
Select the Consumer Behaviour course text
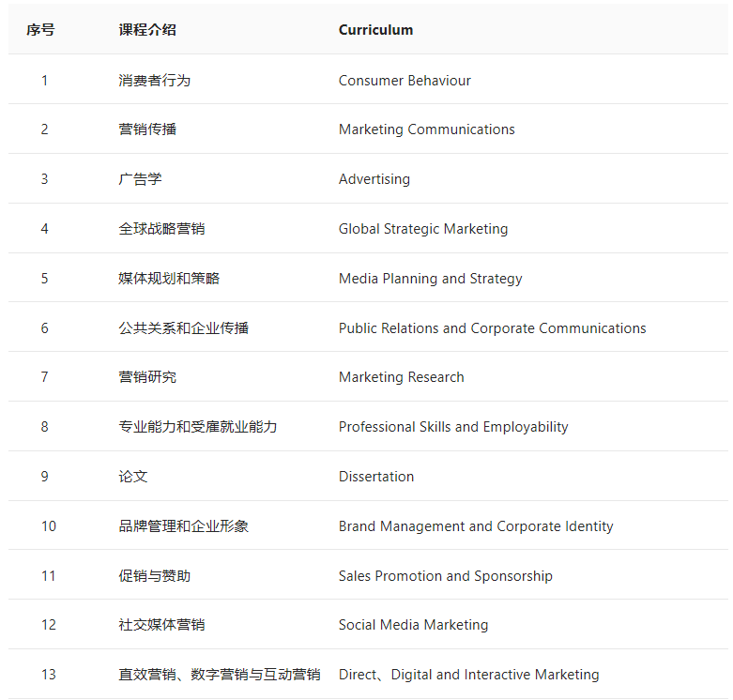[405, 81]
